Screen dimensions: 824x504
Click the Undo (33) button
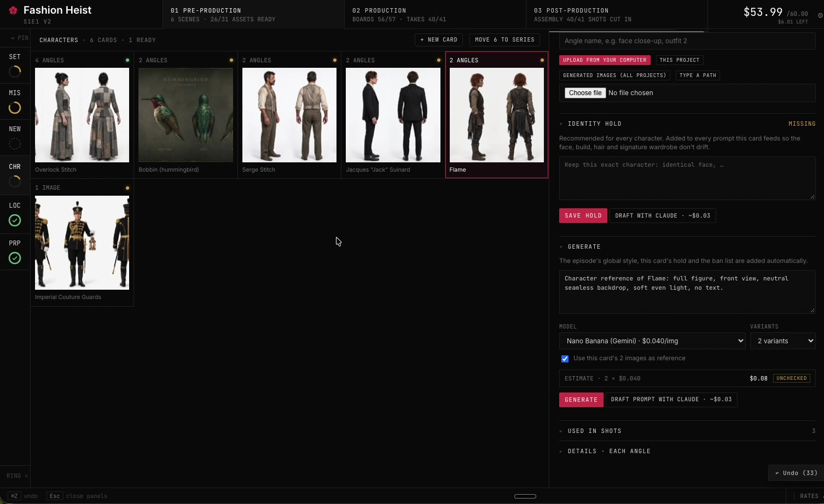796,473
